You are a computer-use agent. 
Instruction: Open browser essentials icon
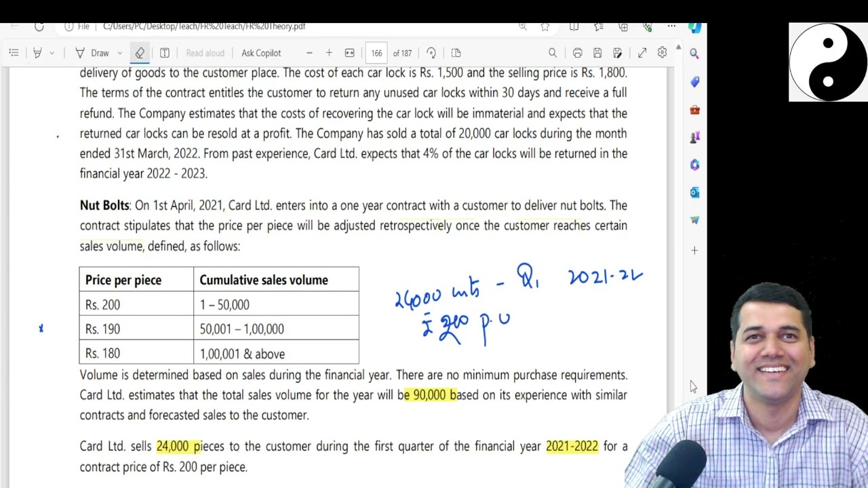coord(648,26)
